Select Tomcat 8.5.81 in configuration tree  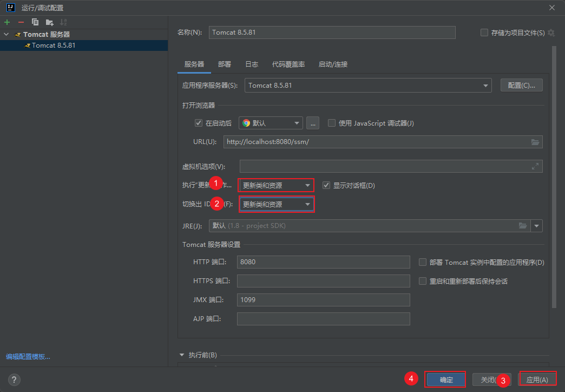tap(84, 45)
